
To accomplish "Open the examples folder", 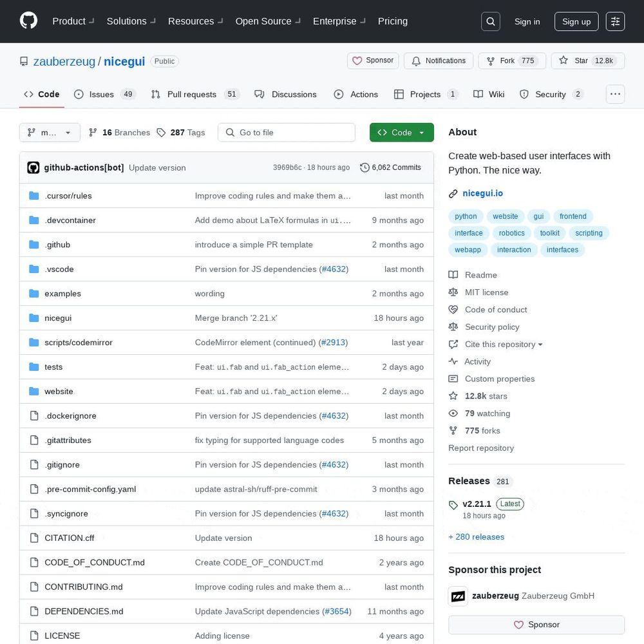I will (x=62, y=294).
